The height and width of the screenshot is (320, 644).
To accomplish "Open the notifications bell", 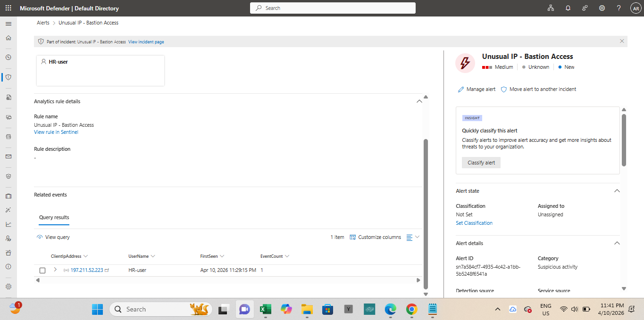I will (568, 8).
